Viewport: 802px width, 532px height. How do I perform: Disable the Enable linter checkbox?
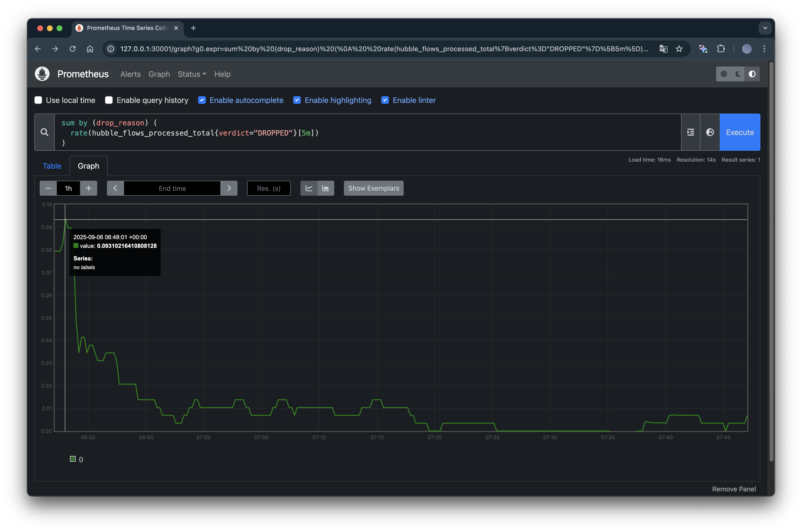click(385, 100)
